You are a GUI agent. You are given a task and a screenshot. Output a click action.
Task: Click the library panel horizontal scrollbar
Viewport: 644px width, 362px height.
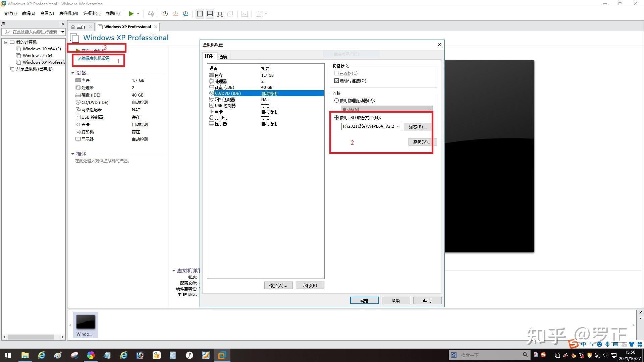tap(30, 337)
